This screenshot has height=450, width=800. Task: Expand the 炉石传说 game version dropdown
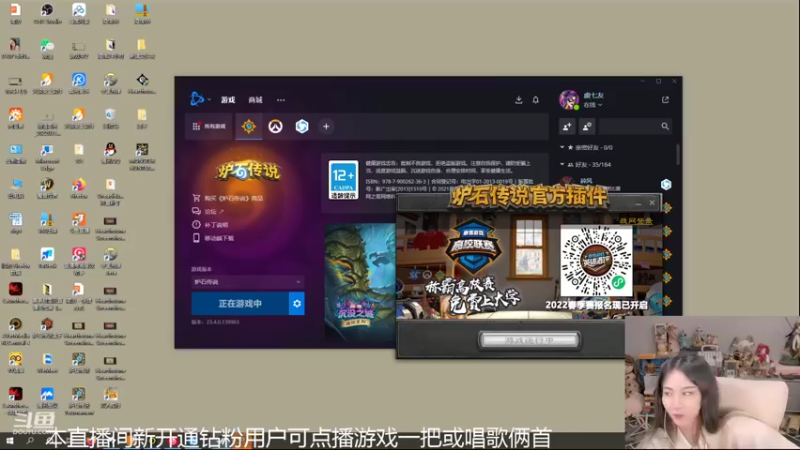(247, 282)
